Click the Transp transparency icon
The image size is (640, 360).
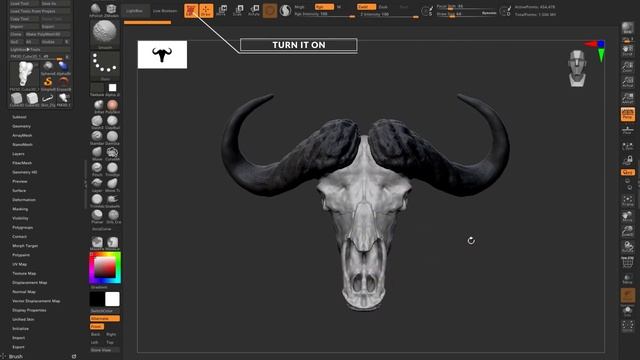(627, 279)
